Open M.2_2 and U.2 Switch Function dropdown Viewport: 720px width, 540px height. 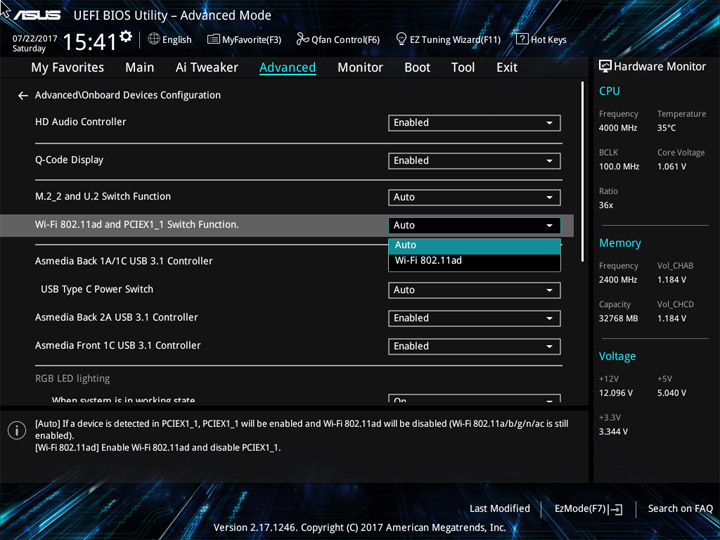point(474,197)
